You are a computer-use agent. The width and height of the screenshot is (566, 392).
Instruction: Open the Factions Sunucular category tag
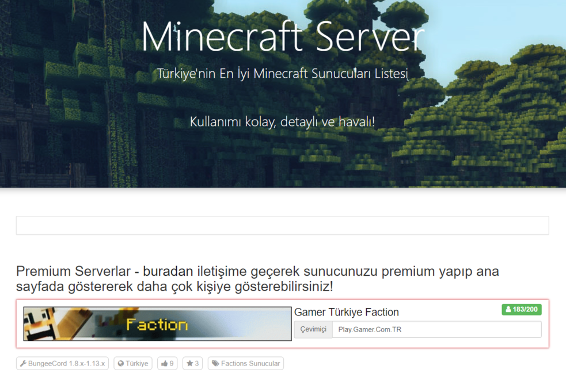click(246, 363)
